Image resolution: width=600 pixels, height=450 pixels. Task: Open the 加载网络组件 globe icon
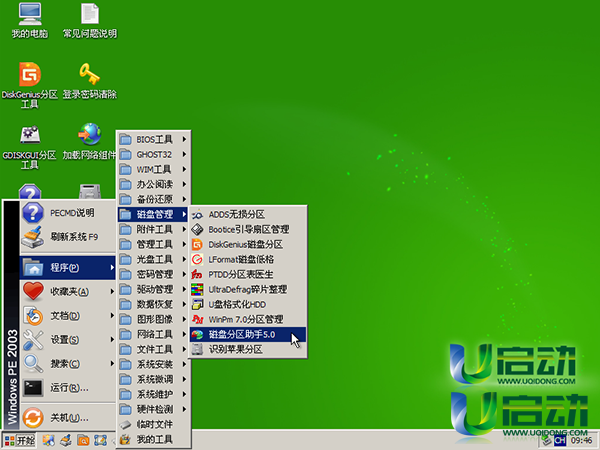pyautogui.click(x=90, y=142)
